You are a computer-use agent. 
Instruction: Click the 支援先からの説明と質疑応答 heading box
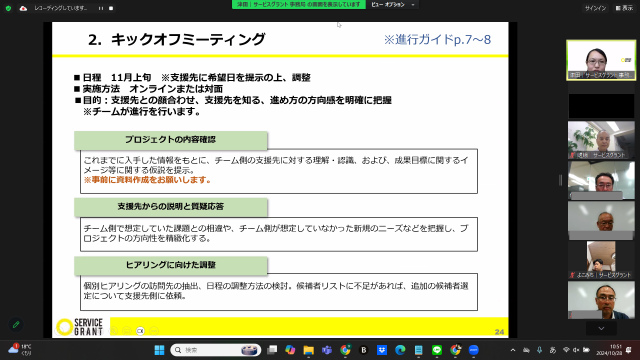pos(171,207)
